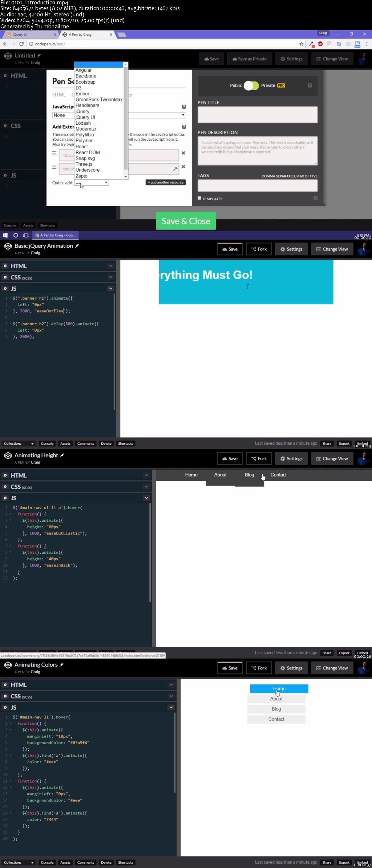Image resolution: width=372 pixels, height=868 pixels.
Task: Click the Quick-add dropdown box
Action: pos(92,183)
